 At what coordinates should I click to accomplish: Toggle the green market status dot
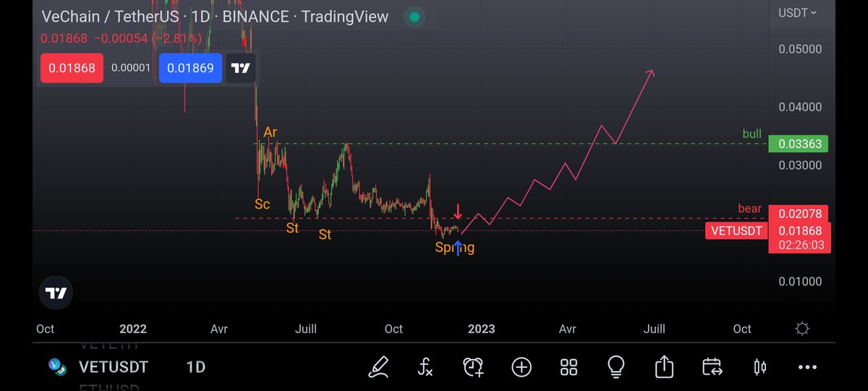[x=413, y=17]
